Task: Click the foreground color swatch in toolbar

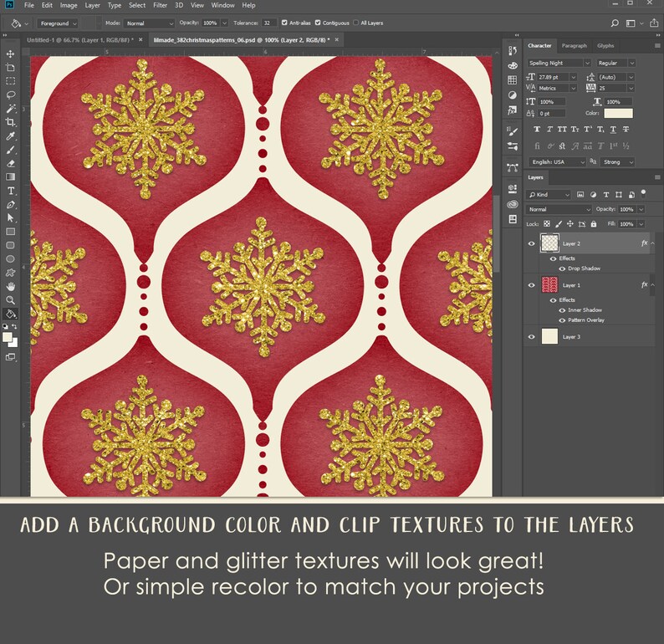Action: 8,337
